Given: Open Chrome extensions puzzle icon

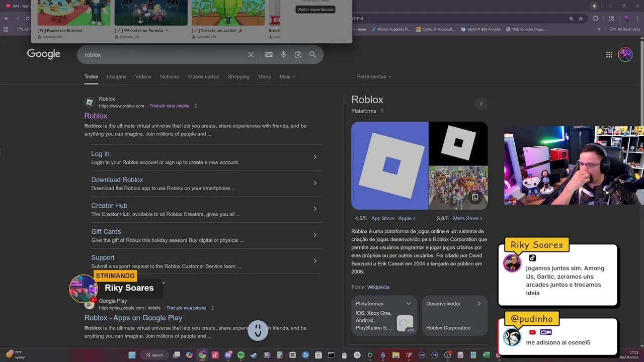Looking at the screenshot, I should tap(596, 19).
